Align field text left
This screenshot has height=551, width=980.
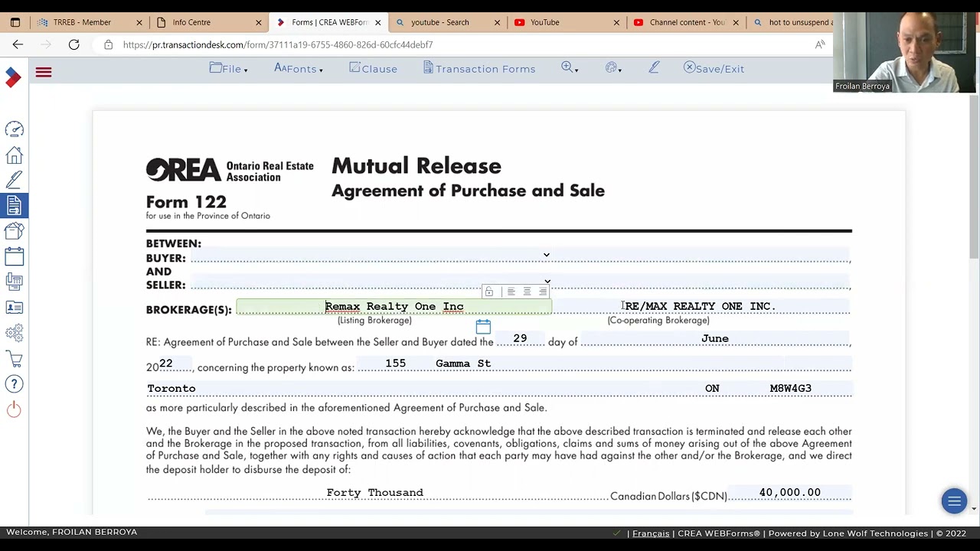[x=511, y=292]
